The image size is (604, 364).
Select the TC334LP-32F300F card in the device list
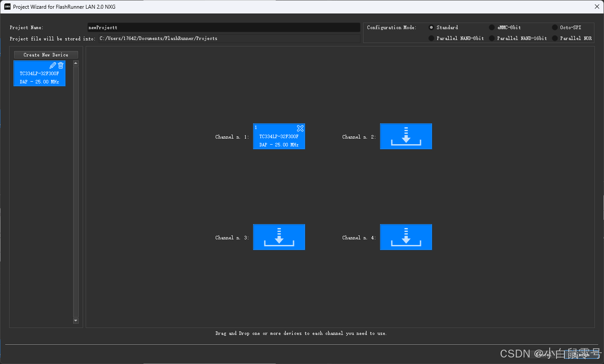pos(39,77)
